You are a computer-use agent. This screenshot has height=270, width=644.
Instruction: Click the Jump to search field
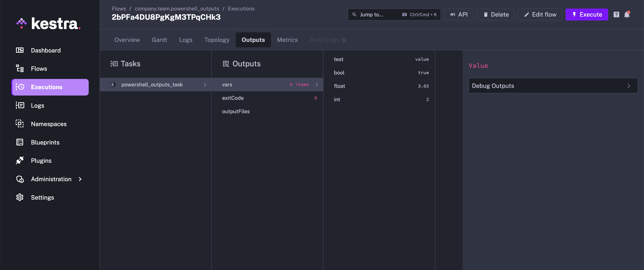[x=394, y=15]
